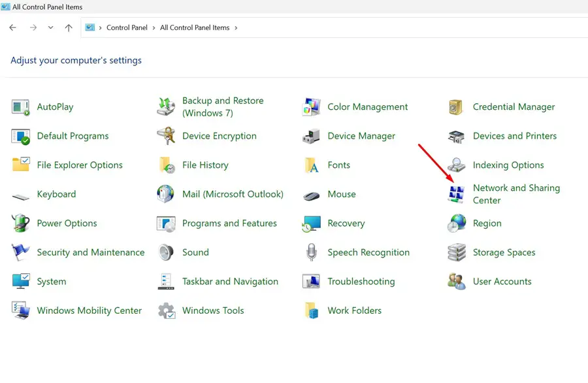This screenshot has height=383, width=588.
Task: Open the Recovery icon
Action: [311, 224]
